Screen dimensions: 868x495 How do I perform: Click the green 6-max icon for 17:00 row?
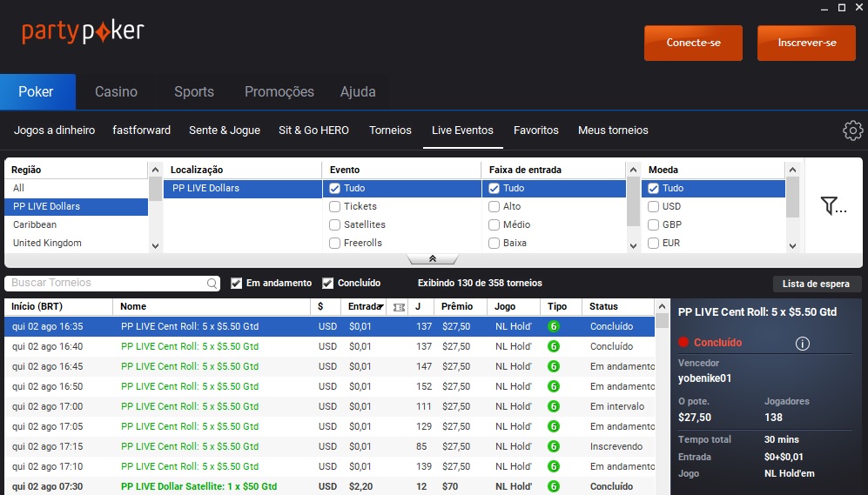point(553,406)
